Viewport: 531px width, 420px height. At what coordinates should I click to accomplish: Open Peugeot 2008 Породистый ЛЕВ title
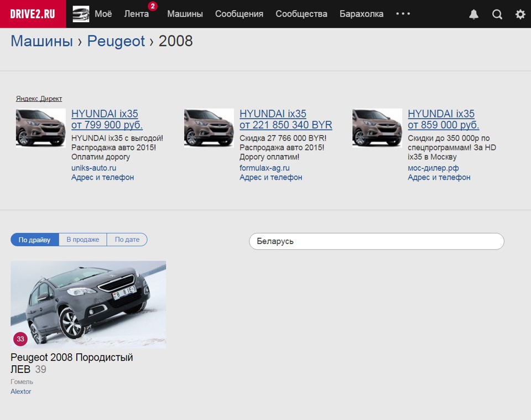click(72, 363)
